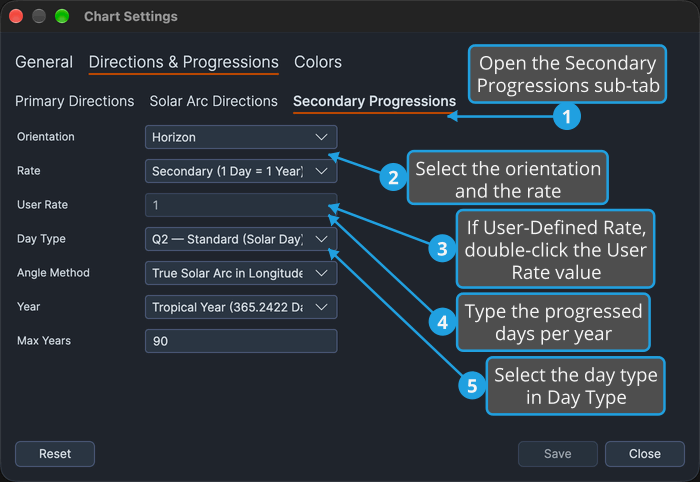Image resolution: width=700 pixels, height=482 pixels.
Task: Click the User Rate input field
Action: click(x=241, y=205)
